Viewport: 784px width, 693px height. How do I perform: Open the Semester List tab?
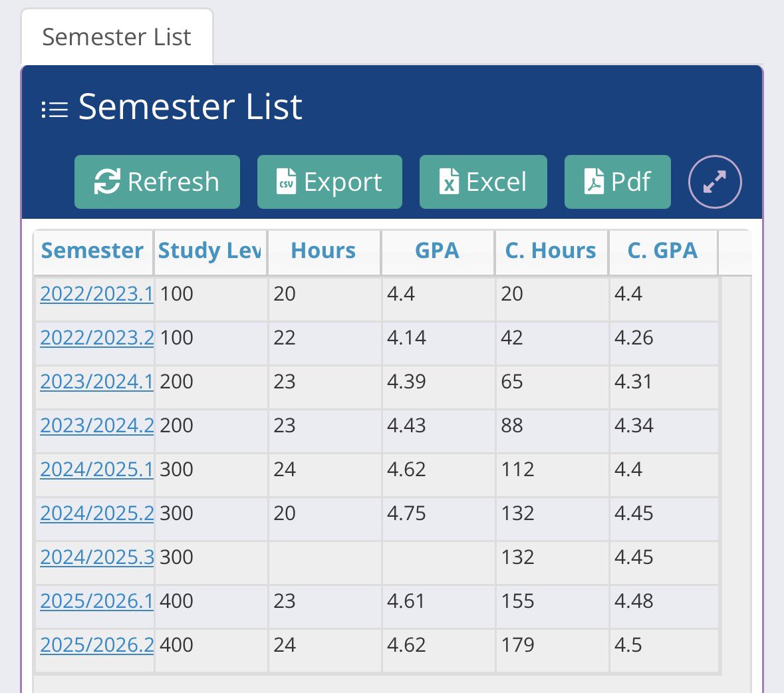[x=117, y=37]
